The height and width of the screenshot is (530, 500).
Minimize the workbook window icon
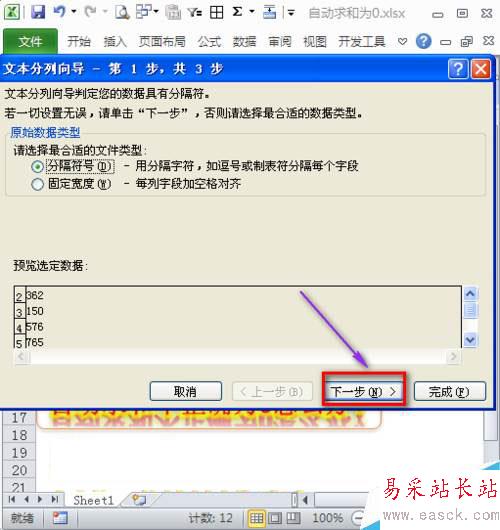445,42
